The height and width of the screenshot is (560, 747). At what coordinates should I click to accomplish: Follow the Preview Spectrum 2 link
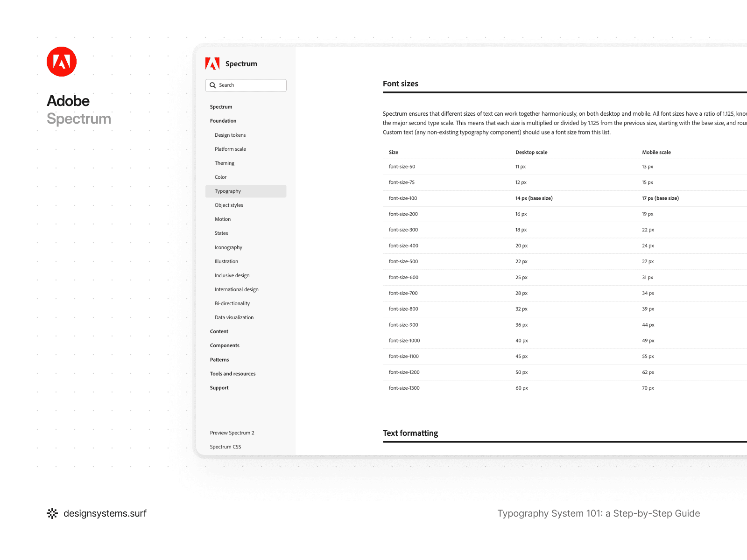(232, 433)
